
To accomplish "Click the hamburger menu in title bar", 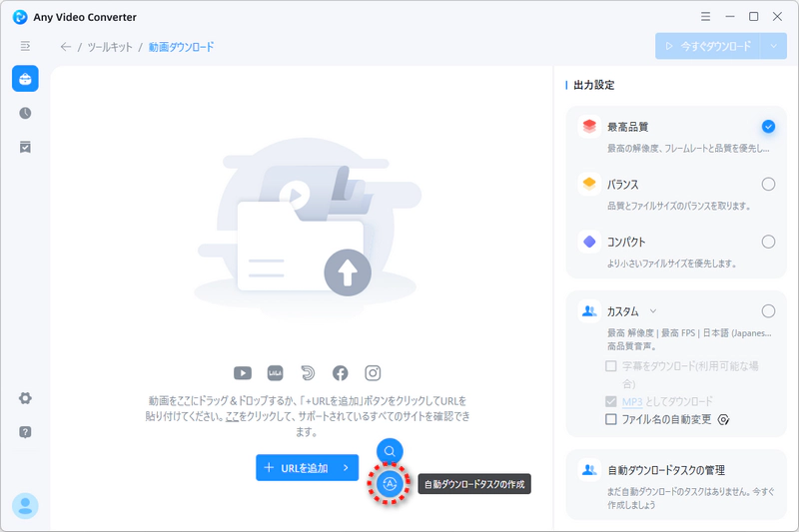I will click(705, 16).
